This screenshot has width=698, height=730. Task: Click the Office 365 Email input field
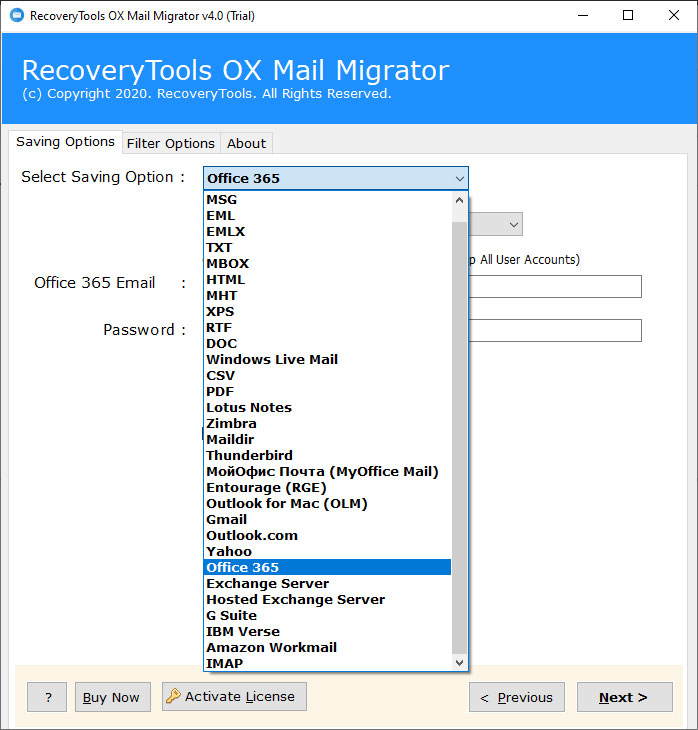(x=555, y=286)
